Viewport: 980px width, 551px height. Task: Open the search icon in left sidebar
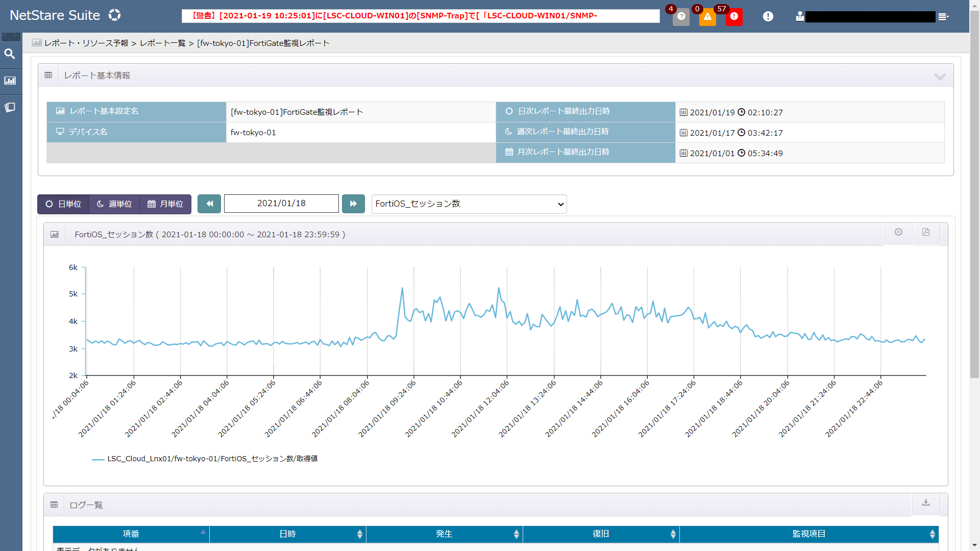point(10,54)
